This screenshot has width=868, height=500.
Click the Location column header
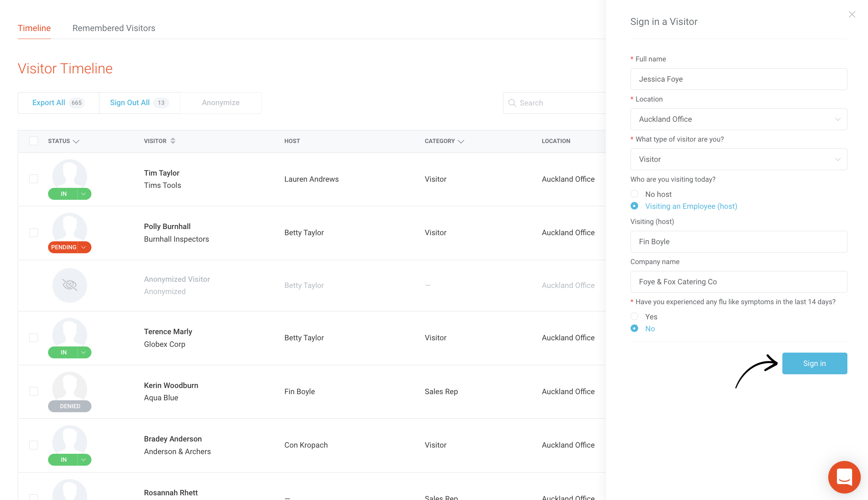(556, 141)
